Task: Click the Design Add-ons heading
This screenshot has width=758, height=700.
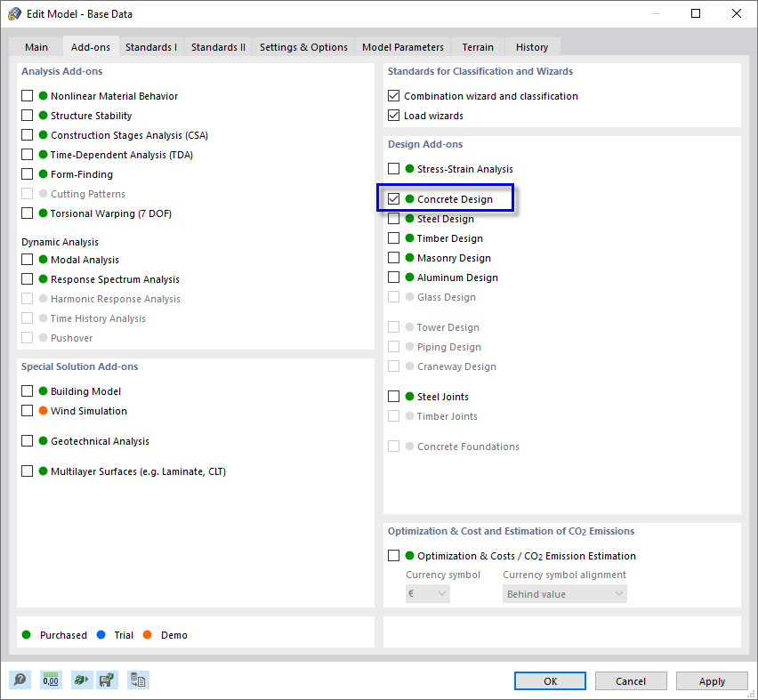Action: tap(425, 144)
